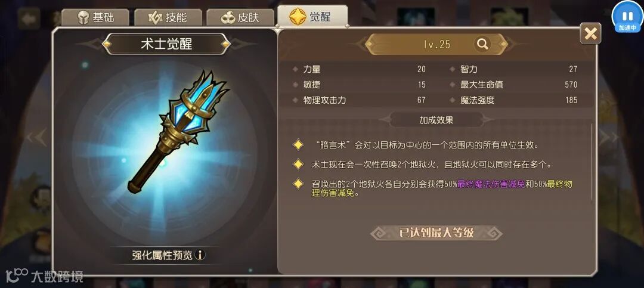Switch to the 基础 tab
The height and width of the screenshot is (288, 644).
pos(95,18)
